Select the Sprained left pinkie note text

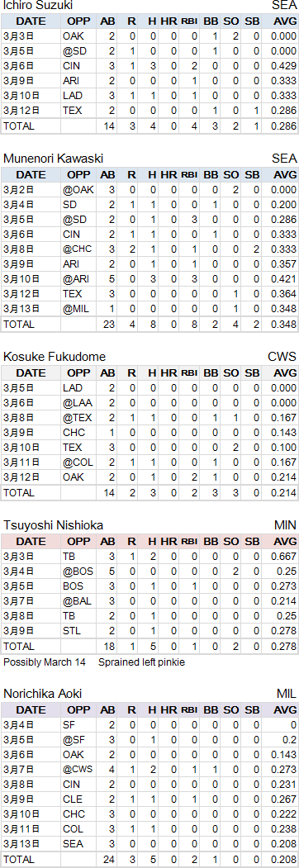point(141,662)
